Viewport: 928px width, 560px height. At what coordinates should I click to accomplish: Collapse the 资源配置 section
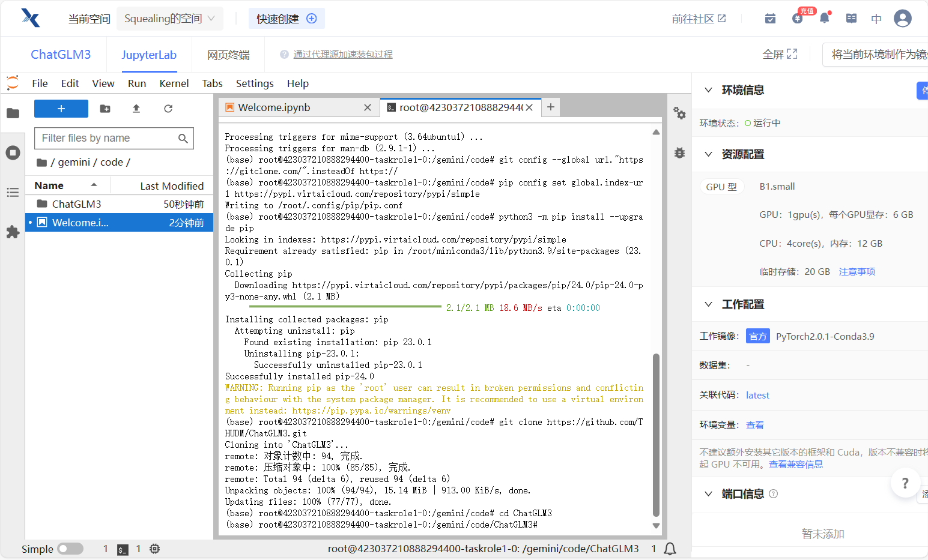pyautogui.click(x=709, y=154)
